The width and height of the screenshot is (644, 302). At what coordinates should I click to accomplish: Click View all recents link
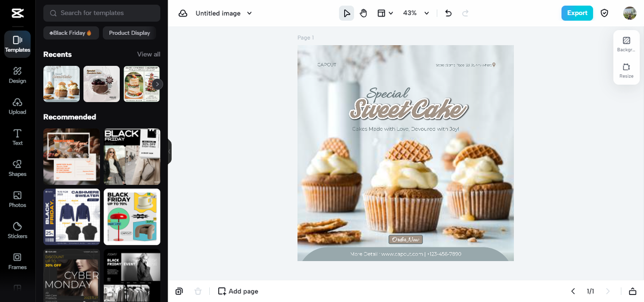[x=149, y=54]
